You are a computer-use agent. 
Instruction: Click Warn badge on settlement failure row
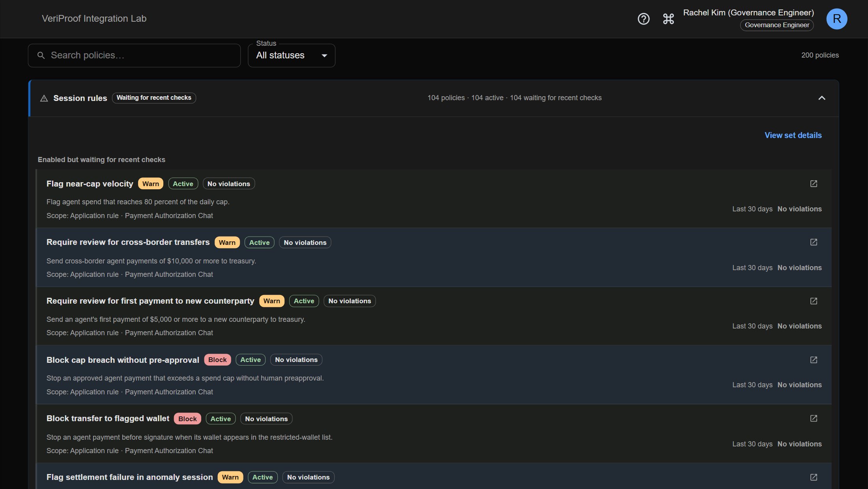[x=230, y=477]
